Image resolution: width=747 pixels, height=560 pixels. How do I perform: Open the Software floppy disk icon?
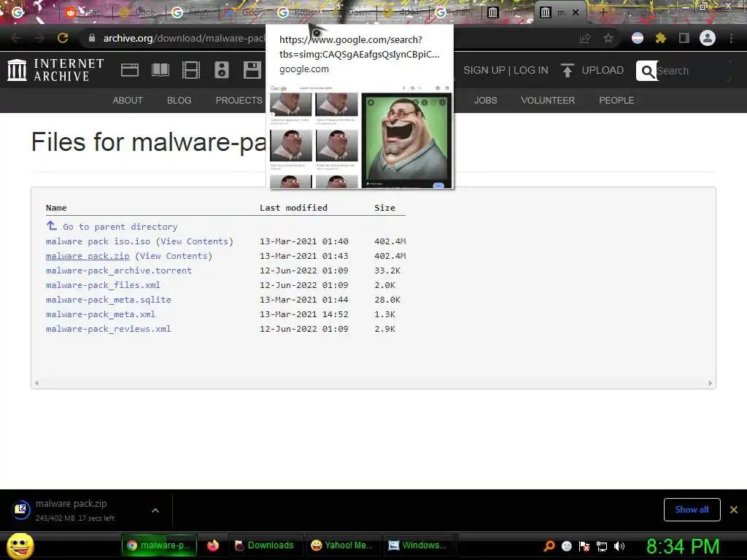252,70
